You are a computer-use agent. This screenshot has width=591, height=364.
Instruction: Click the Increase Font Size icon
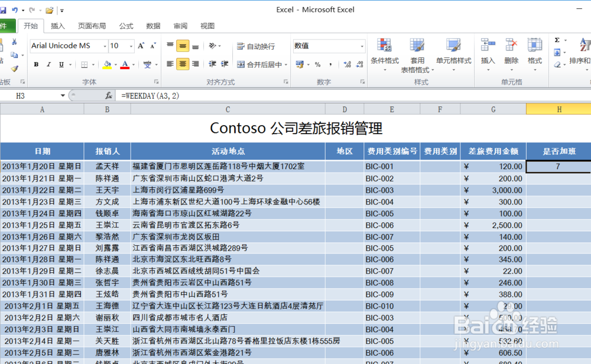point(141,46)
